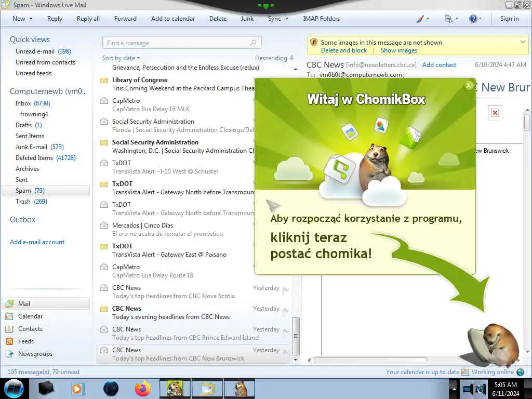Image resolution: width=532 pixels, height=399 pixels.
Task: Flag the CBC Nova Scotia message
Action: (285, 289)
